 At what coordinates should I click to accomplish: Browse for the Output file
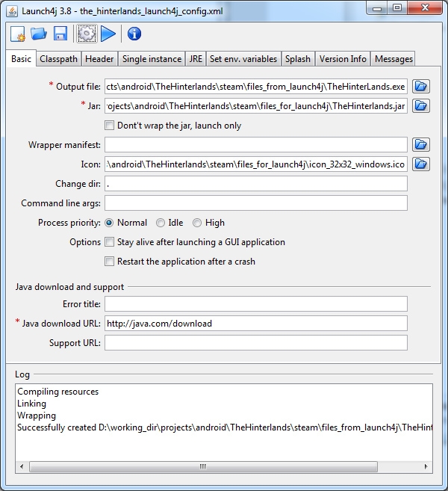tap(421, 87)
